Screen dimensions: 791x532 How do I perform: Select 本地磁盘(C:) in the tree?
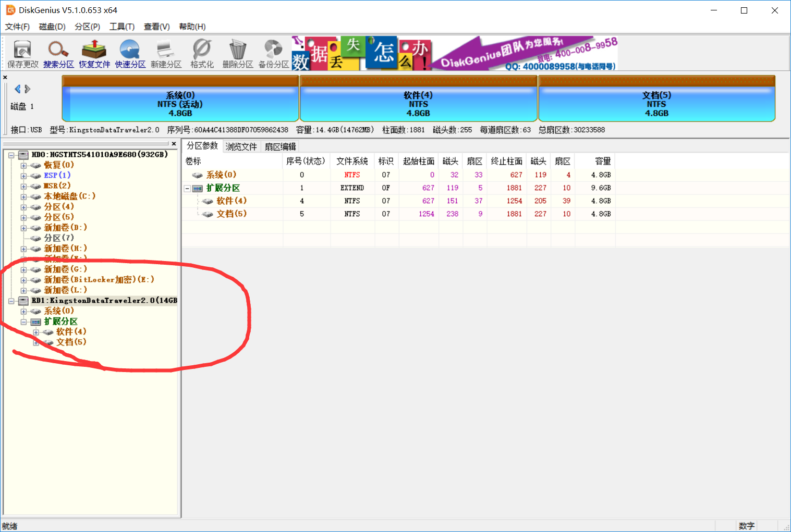coord(70,196)
